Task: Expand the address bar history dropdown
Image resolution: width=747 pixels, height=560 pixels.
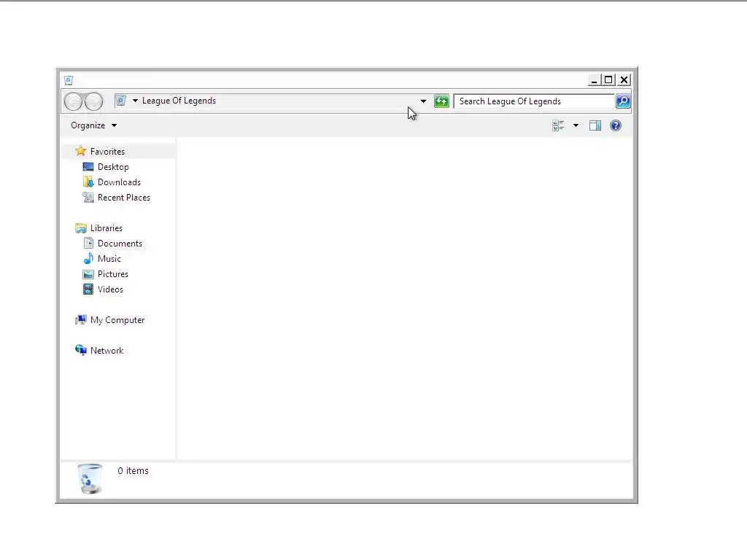Action: click(423, 101)
